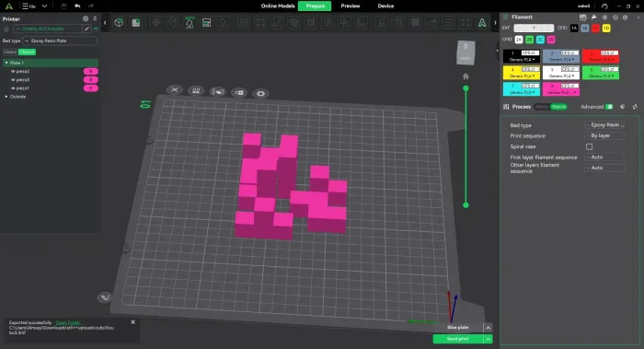Open the Send print arrow dropdown
This screenshot has width=644, height=349.
[488, 339]
